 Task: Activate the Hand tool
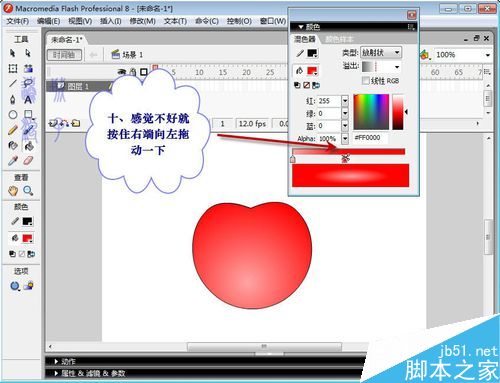(x=13, y=191)
